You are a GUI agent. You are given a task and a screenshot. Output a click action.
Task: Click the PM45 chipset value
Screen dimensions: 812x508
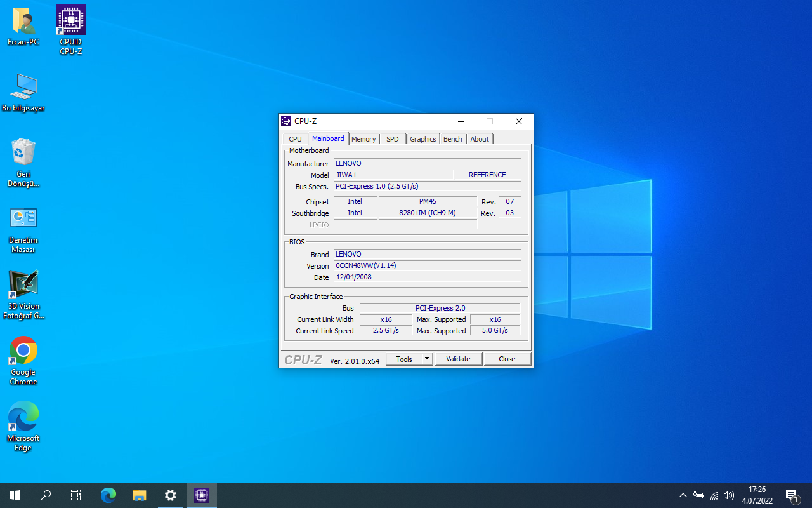tap(428, 201)
